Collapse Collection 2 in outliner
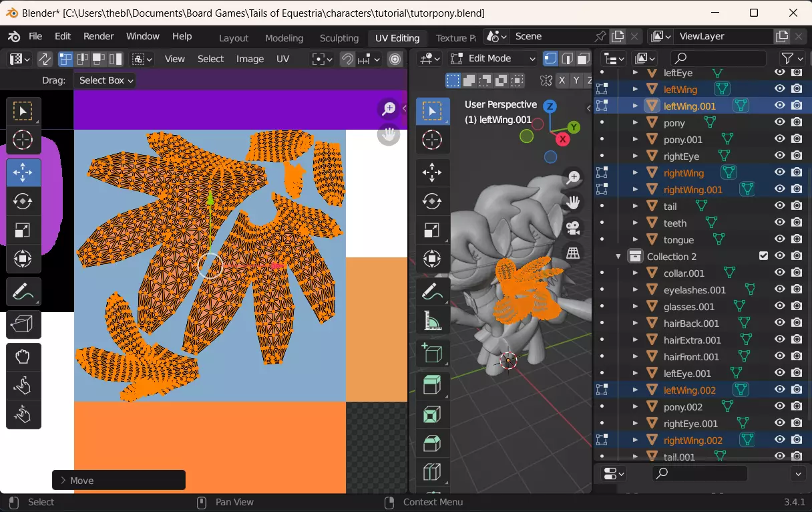 618,257
